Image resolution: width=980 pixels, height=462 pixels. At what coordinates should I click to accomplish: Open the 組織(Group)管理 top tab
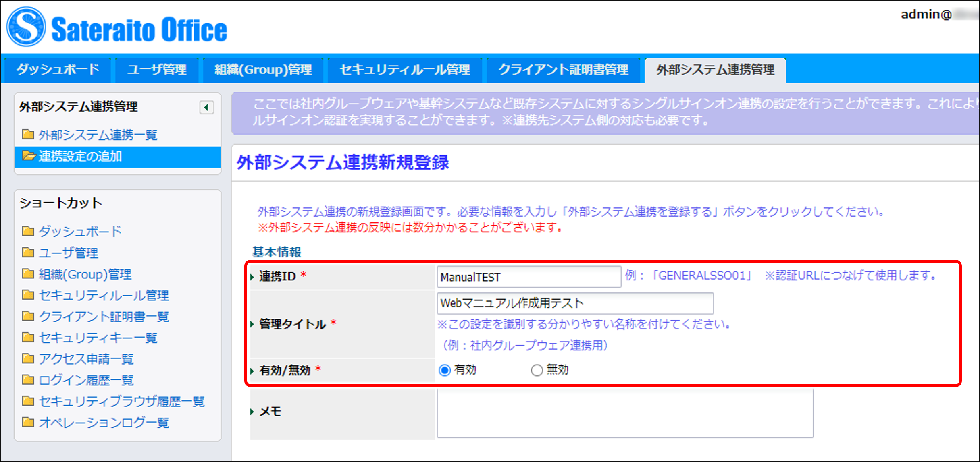[263, 70]
